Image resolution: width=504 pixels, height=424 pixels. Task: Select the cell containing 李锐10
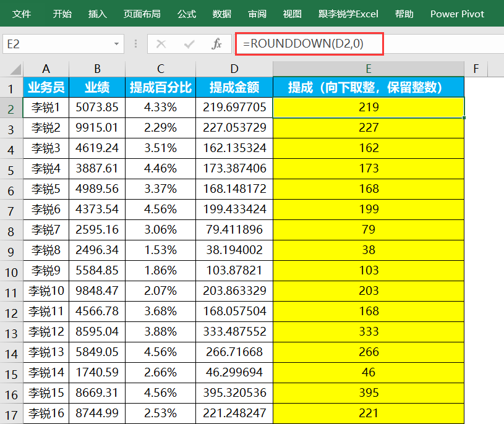pyautogui.click(x=46, y=291)
